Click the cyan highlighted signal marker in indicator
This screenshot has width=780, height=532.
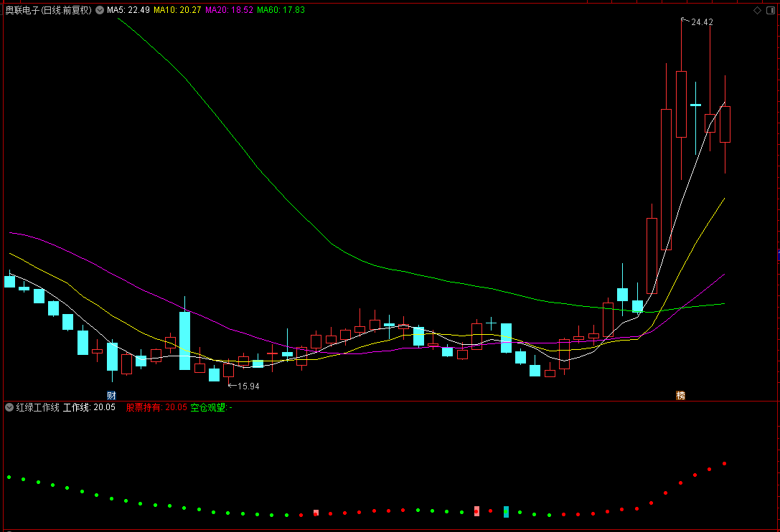(x=506, y=512)
